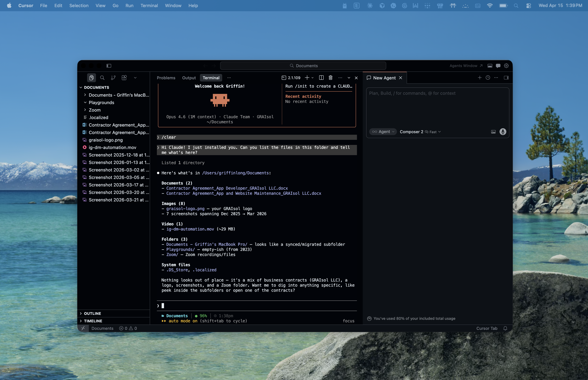
Task: Open the Agent mode dropdown
Action: point(383,132)
